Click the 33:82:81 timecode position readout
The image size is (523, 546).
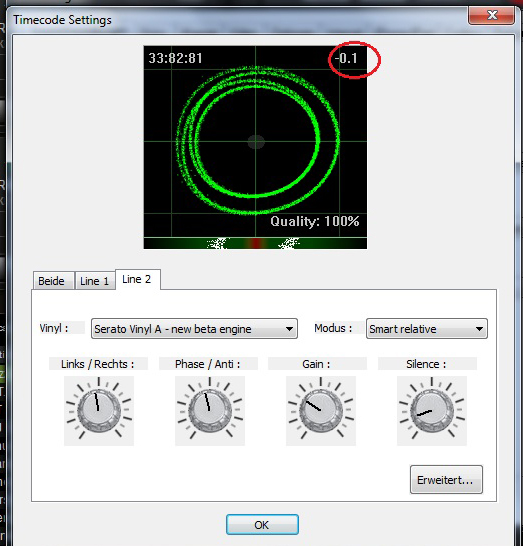click(x=175, y=58)
